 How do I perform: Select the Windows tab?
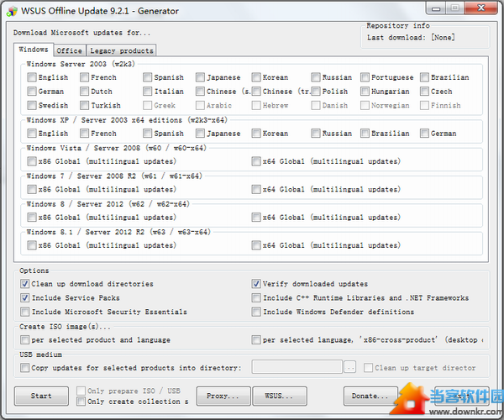click(x=34, y=50)
